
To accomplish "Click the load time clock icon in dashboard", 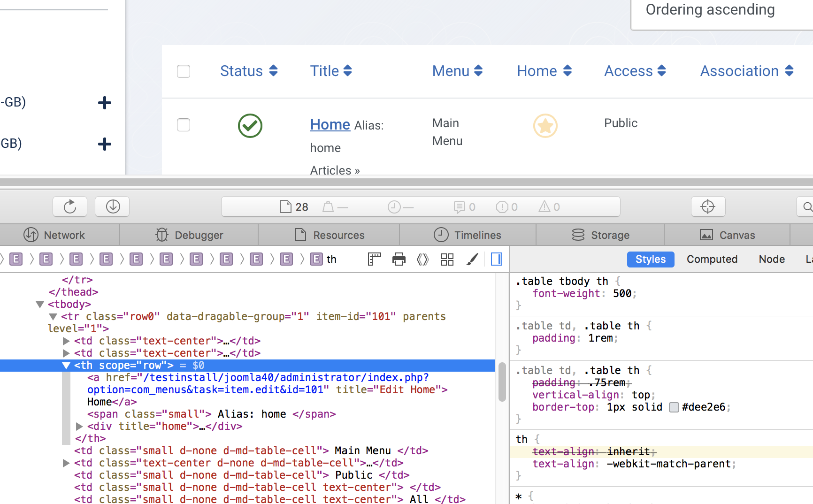I will pyautogui.click(x=394, y=207).
